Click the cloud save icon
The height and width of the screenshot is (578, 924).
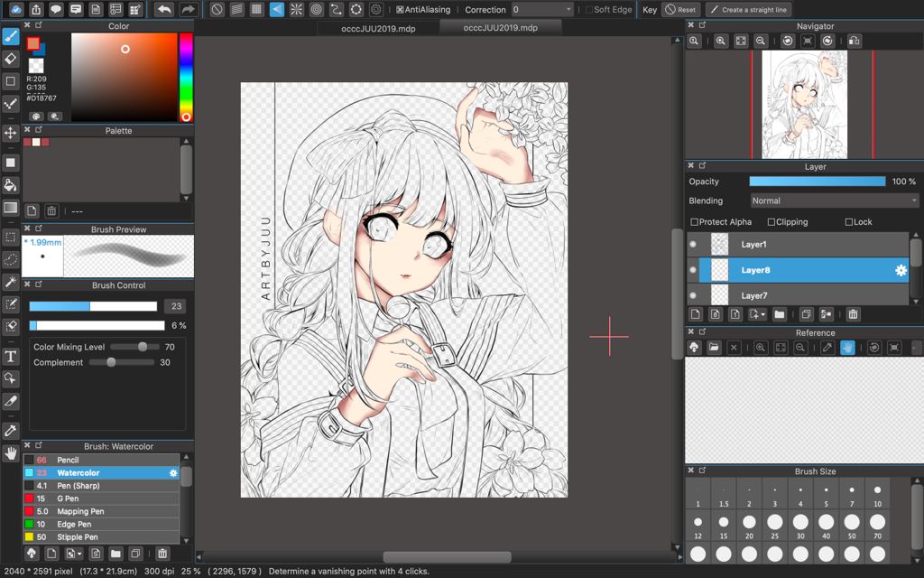click(x=16, y=9)
